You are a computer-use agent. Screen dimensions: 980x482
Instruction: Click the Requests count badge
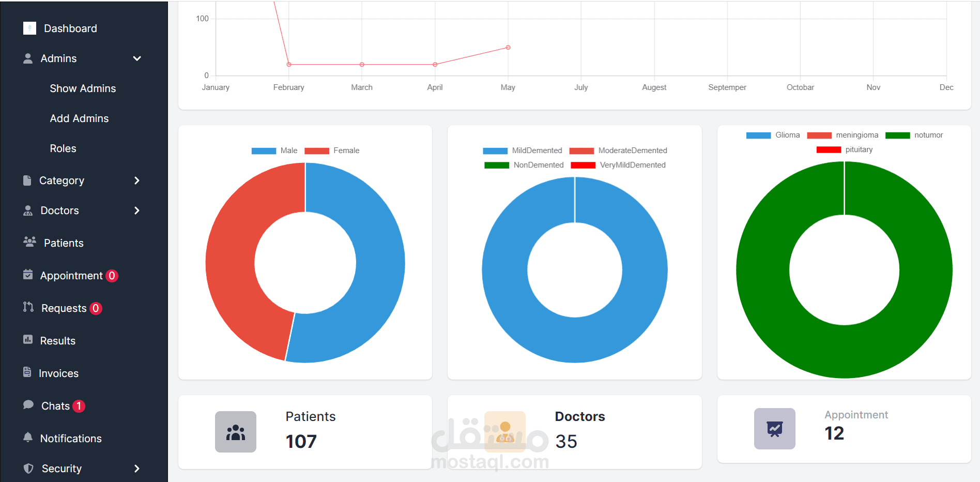pos(96,308)
